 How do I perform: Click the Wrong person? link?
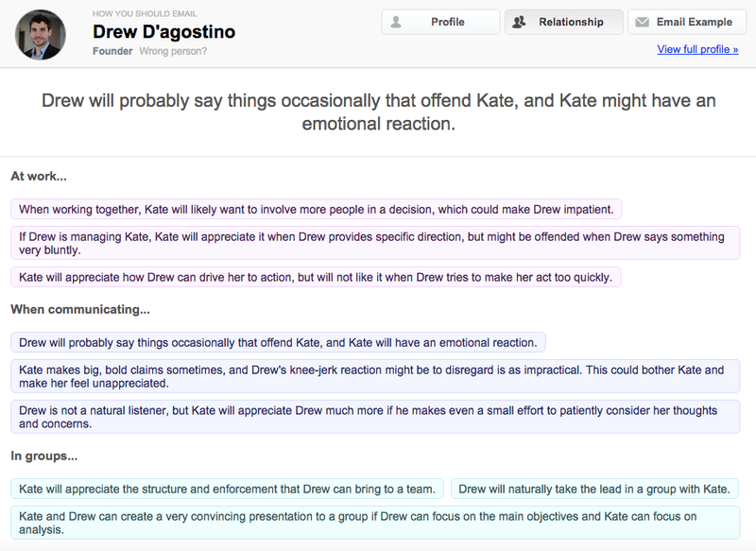173,51
